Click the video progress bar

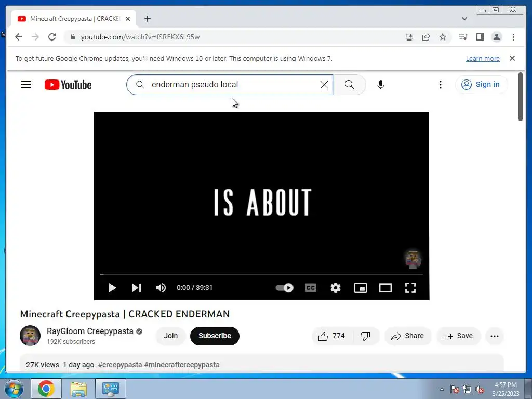(262, 274)
